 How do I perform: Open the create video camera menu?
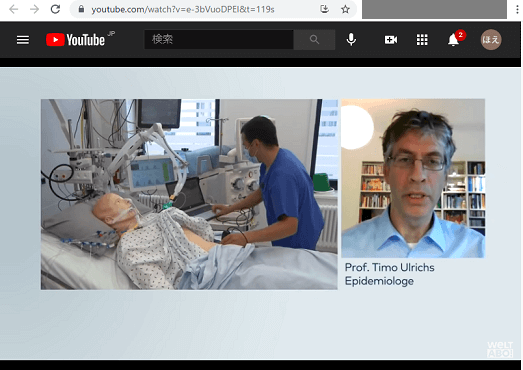391,40
